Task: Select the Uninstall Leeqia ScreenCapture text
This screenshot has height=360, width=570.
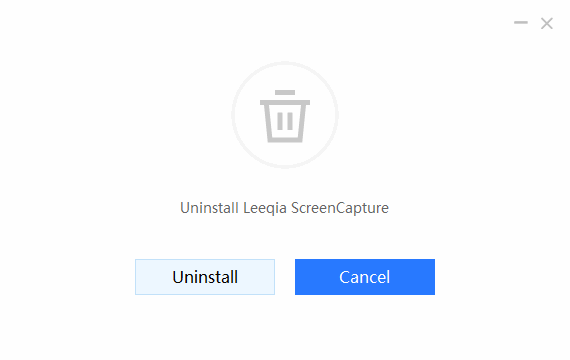Action: [x=284, y=208]
